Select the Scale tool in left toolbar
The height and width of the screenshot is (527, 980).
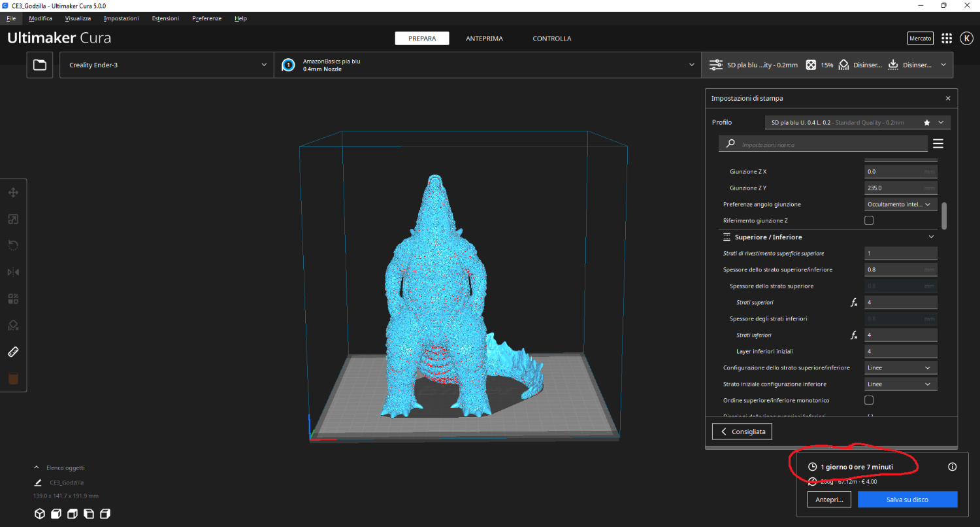[13, 219]
